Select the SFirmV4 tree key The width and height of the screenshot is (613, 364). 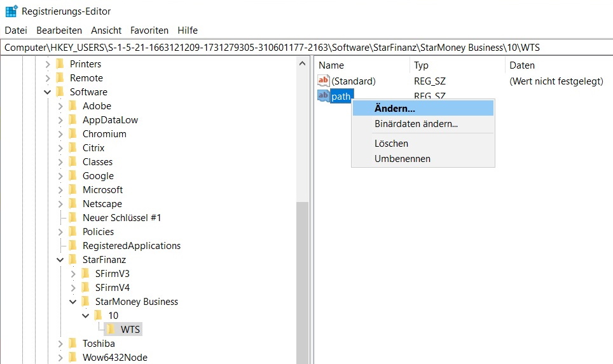tap(112, 287)
